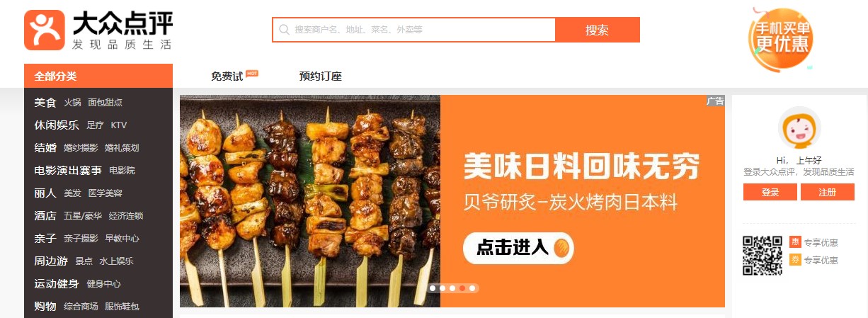Click the 广告 label on banner
This screenshot has width=868, height=318.
tap(715, 101)
